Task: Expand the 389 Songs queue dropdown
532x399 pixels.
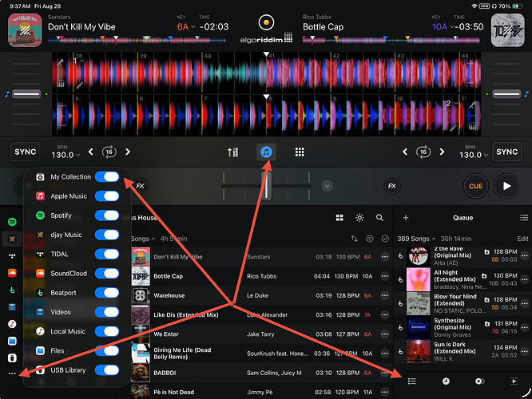Action: [416, 239]
